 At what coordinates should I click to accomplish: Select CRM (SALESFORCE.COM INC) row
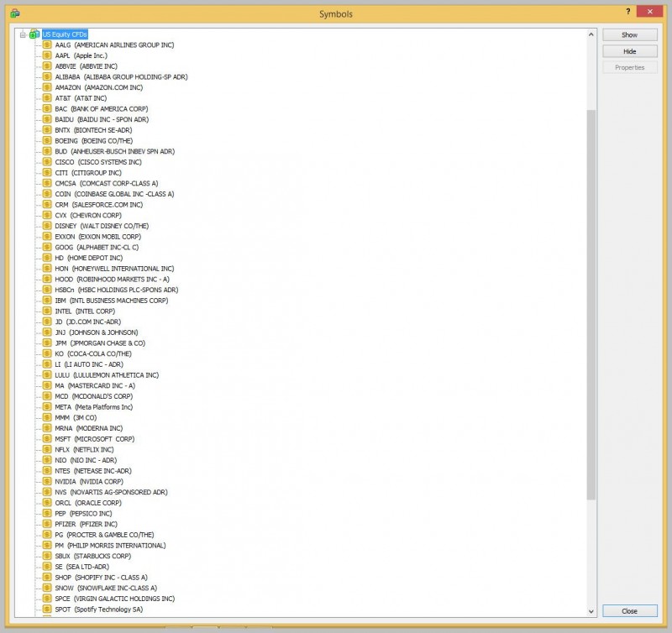tap(99, 204)
